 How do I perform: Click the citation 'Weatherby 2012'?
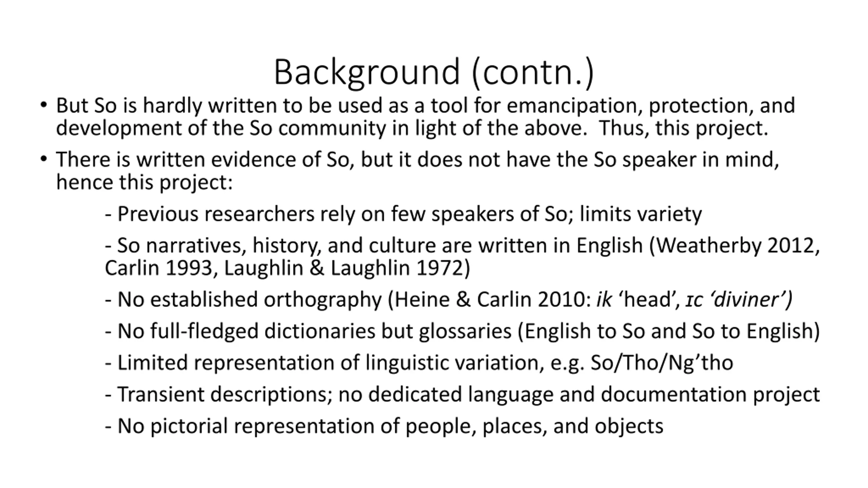(735, 245)
